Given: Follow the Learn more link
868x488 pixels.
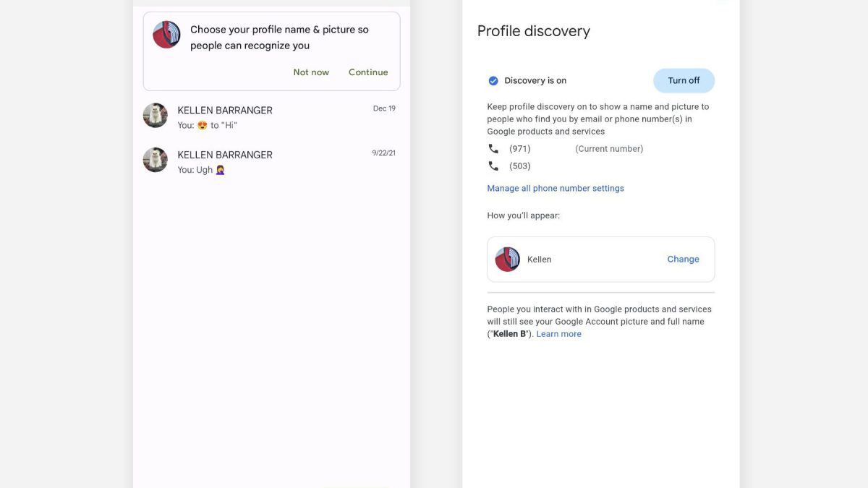Looking at the screenshot, I should pos(559,334).
